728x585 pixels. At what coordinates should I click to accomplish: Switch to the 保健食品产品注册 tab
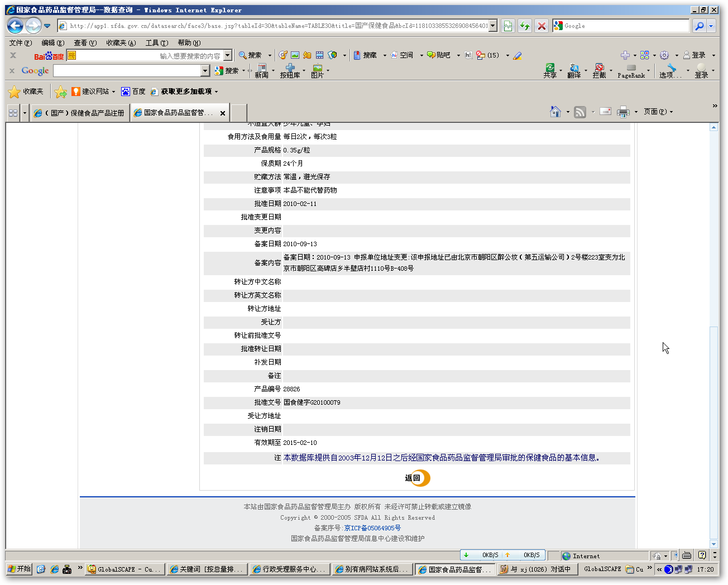pos(80,113)
